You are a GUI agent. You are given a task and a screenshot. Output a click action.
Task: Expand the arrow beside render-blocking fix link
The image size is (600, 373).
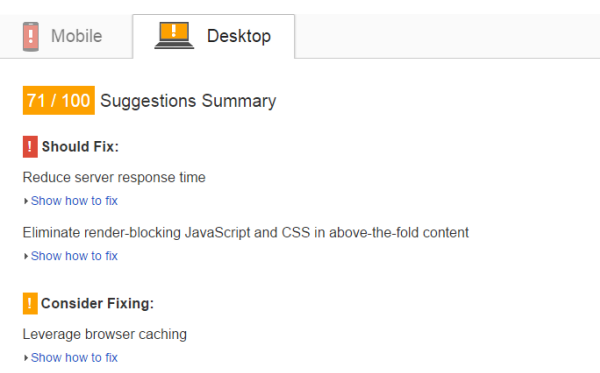click(26, 256)
